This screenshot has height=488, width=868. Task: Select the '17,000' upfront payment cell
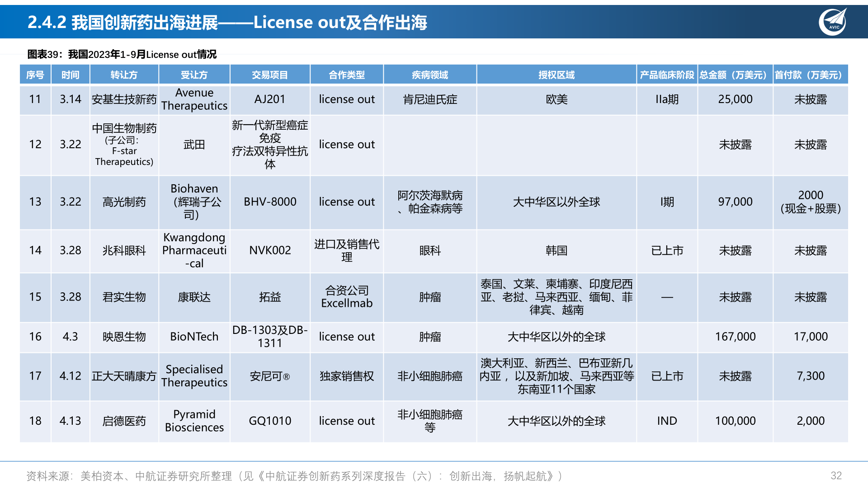tap(811, 337)
